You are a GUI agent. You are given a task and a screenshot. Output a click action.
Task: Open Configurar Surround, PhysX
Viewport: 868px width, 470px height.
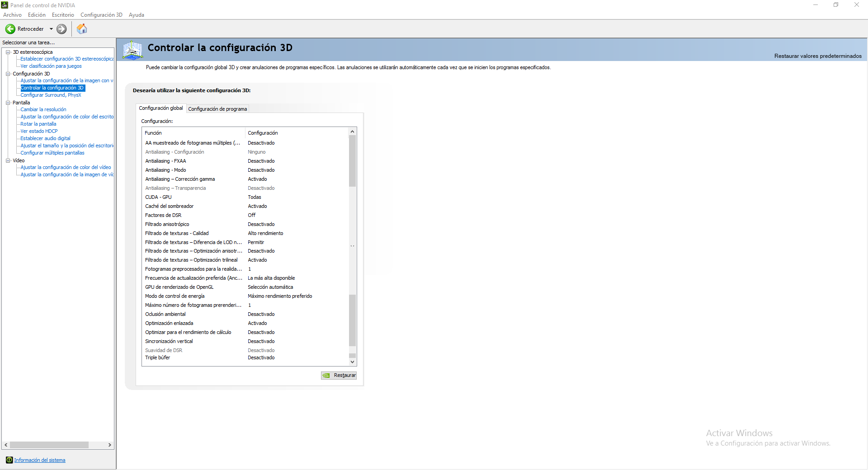(51, 95)
